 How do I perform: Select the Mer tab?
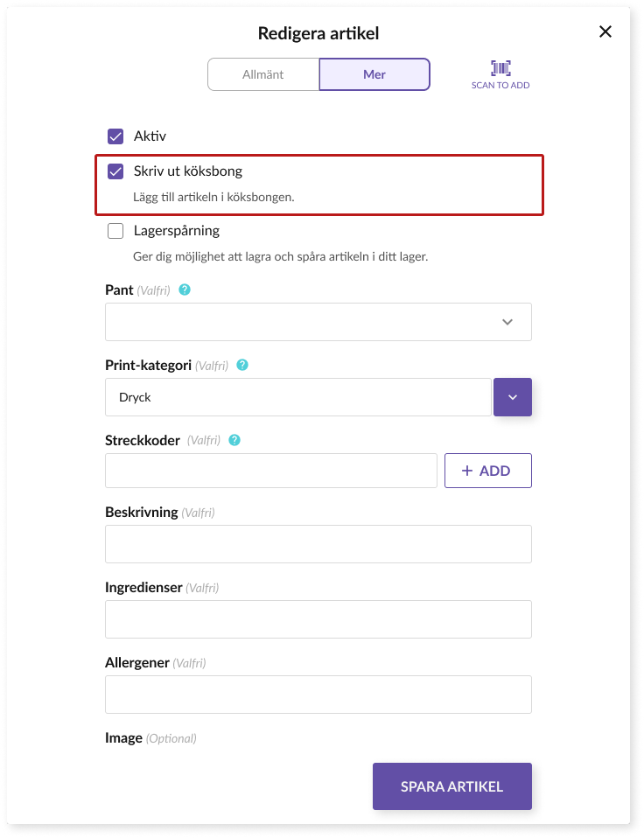point(374,74)
